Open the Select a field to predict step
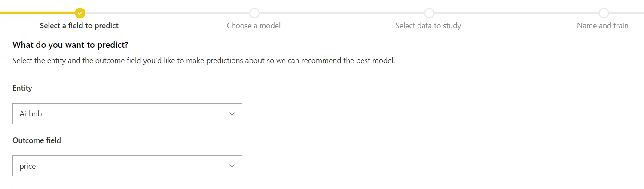Screen dimensions: 644x189 click(x=79, y=26)
